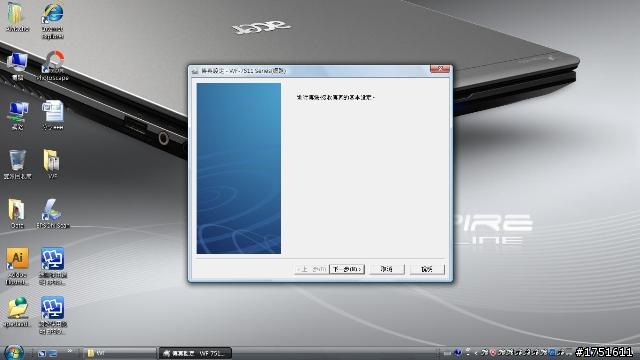Image resolution: width=640 pixels, height=360 pixels.
Task: Click the Show Desktop quick launch icon
Action: point(41,353)
